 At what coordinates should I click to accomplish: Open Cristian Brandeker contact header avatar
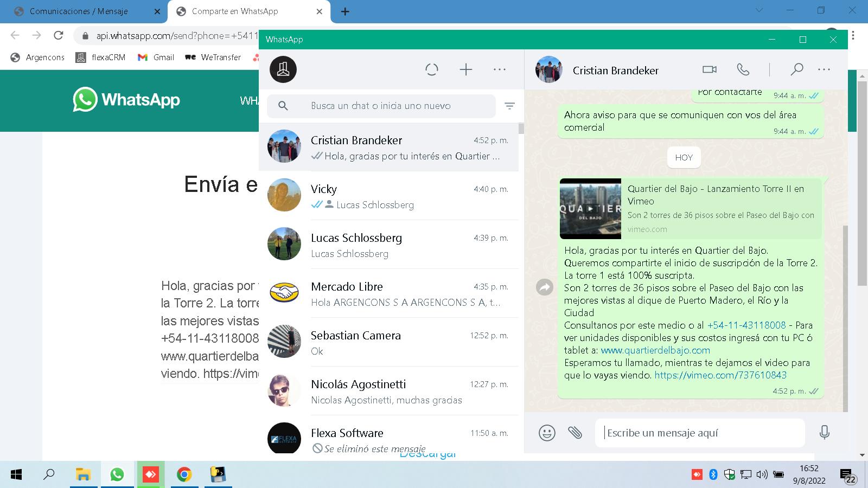[549, 69]
